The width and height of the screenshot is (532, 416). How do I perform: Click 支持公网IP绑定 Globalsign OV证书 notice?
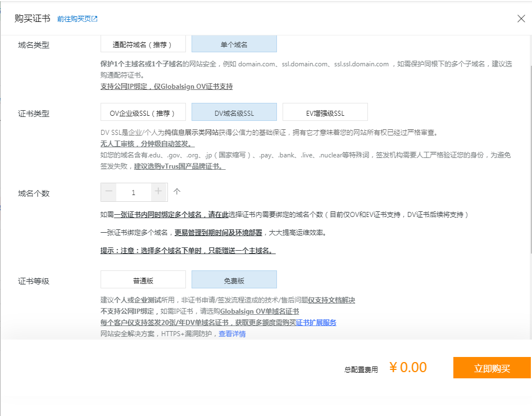pos(166,87)
